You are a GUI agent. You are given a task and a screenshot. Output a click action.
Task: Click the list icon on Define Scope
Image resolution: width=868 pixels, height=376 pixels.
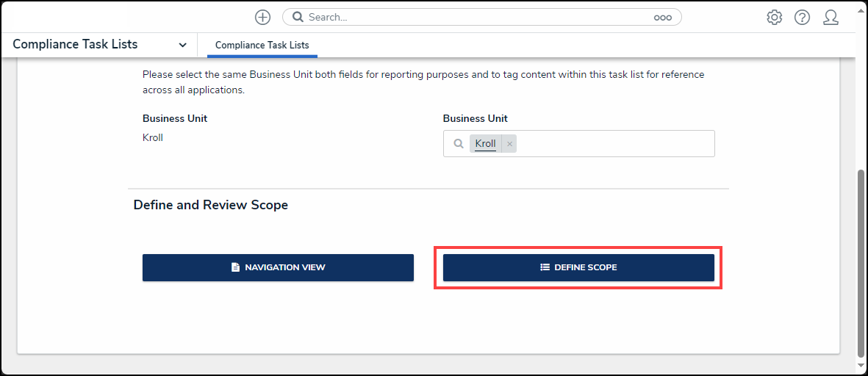[x=545, y=267]
